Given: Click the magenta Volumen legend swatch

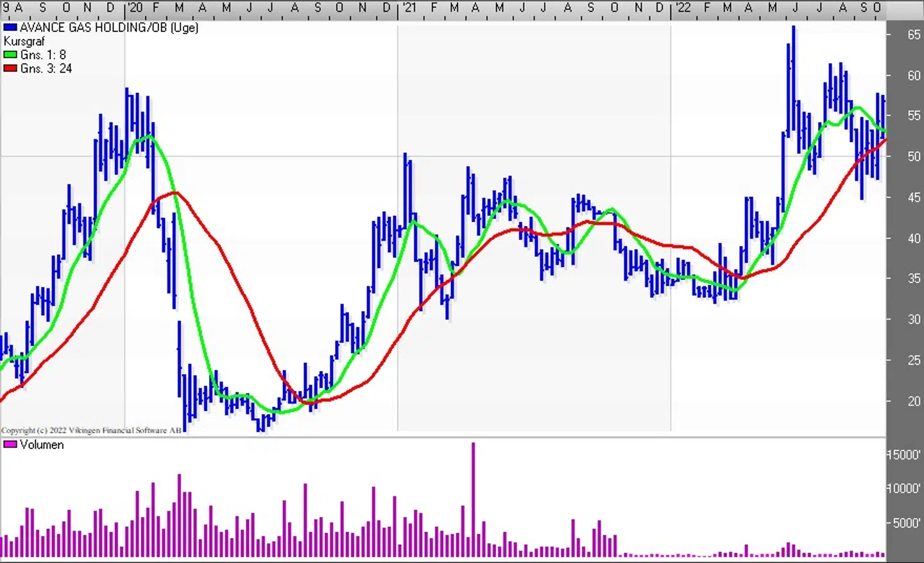Looking at the screenshot, I should tap(10, 444).
